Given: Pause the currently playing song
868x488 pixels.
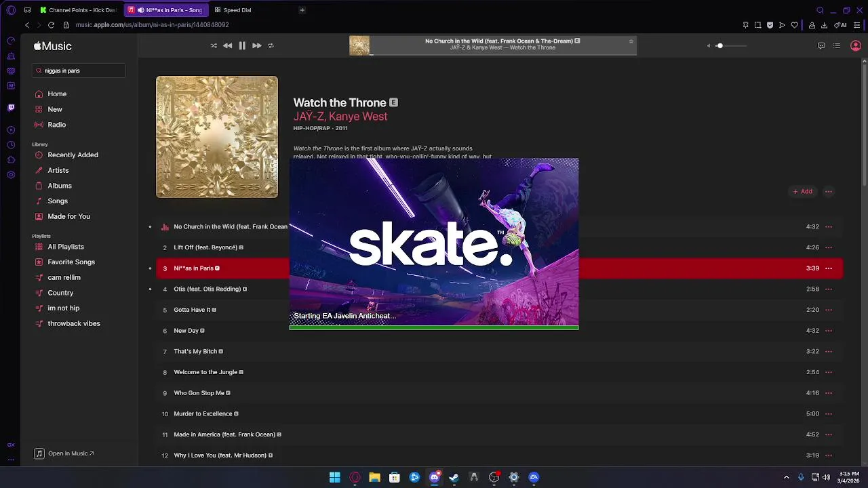Looking at the screenshot, I should pyautogui.click(x=242, y=45).
